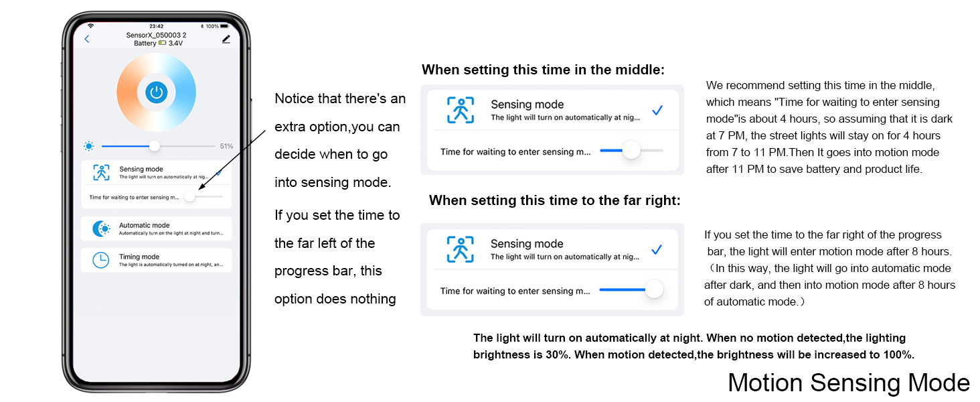Screen dimensions: 980x402
Task: Click the moon and sun Automatic mode icon
Action: (x=101, y=228)
